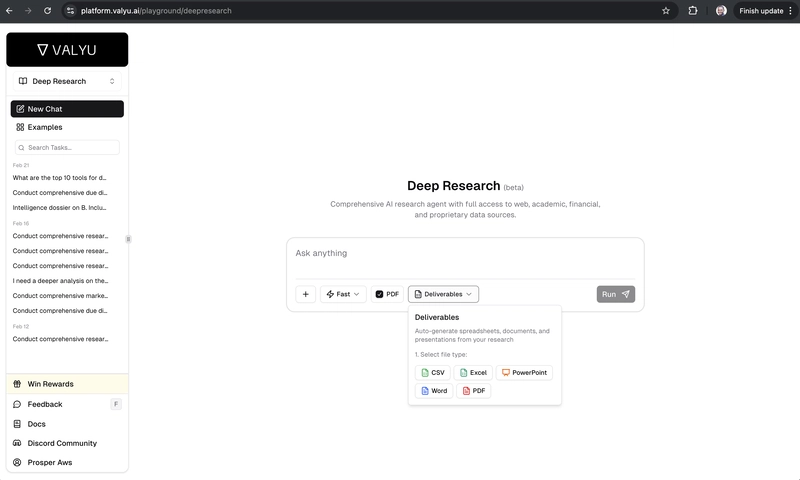The width and height of the screenshot is (800, 480).
Task: Open the Deep Research mode selector
Action: pyautogui.click(x=67, y=81)
